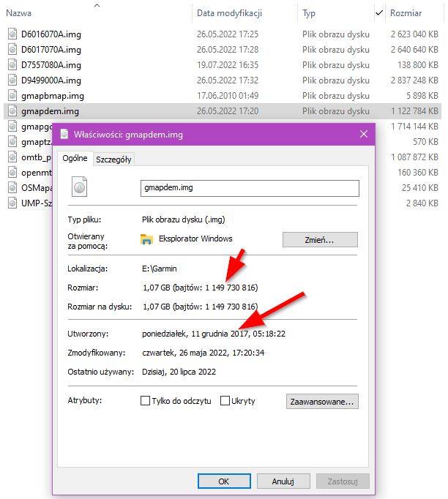The image size is (448, 499).
Task: Click the Eksplorator Windows app icon
Action: [147, 239]
